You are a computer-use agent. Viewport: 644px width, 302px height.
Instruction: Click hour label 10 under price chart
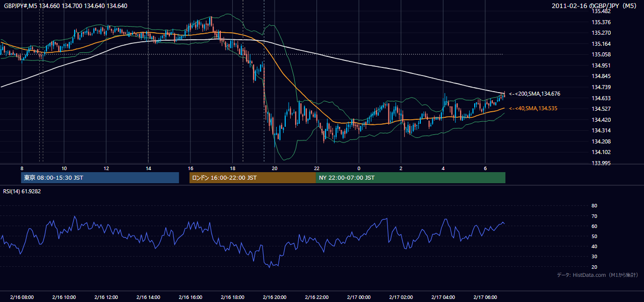click(64, 168)
